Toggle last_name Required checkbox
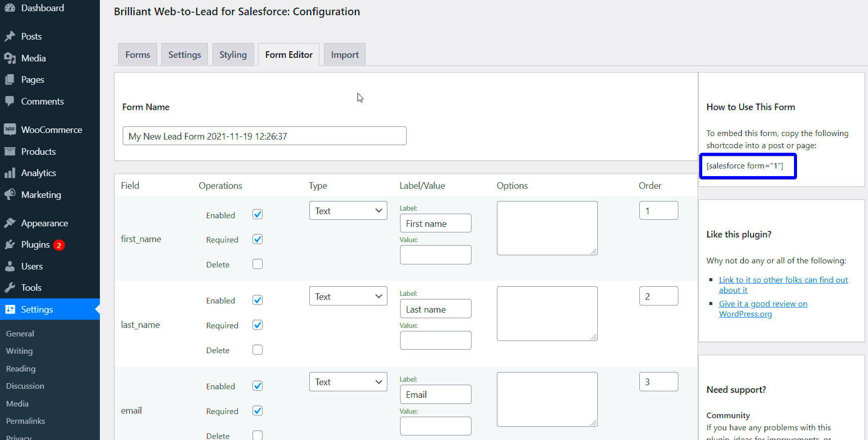 click(x=258, y=325)
